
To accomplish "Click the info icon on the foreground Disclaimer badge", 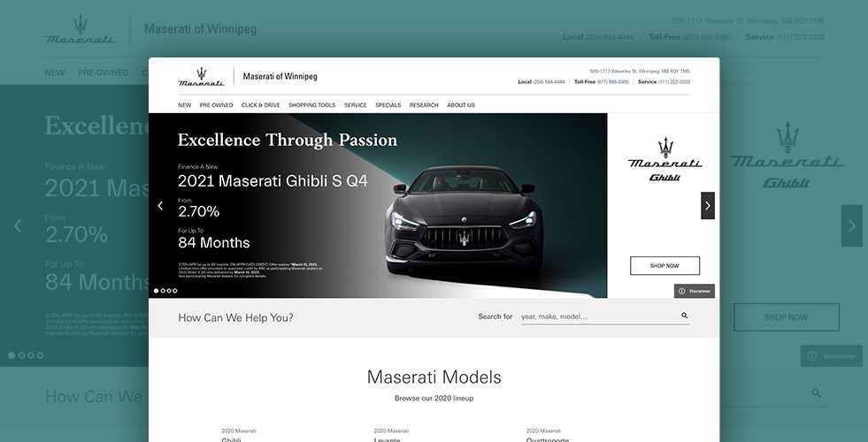I will [x=681, y=291].
